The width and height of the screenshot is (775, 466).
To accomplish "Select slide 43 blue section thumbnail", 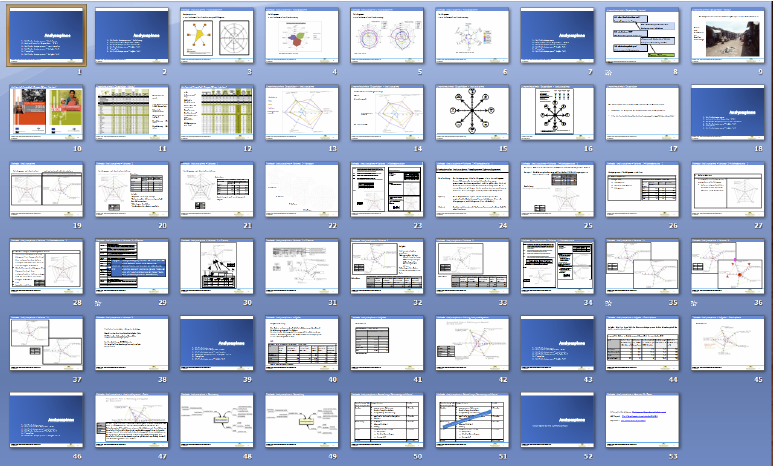I will [557, 344].
